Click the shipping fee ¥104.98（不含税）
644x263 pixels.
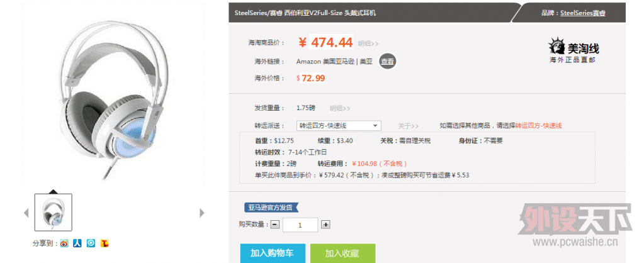tap(380, 164)
